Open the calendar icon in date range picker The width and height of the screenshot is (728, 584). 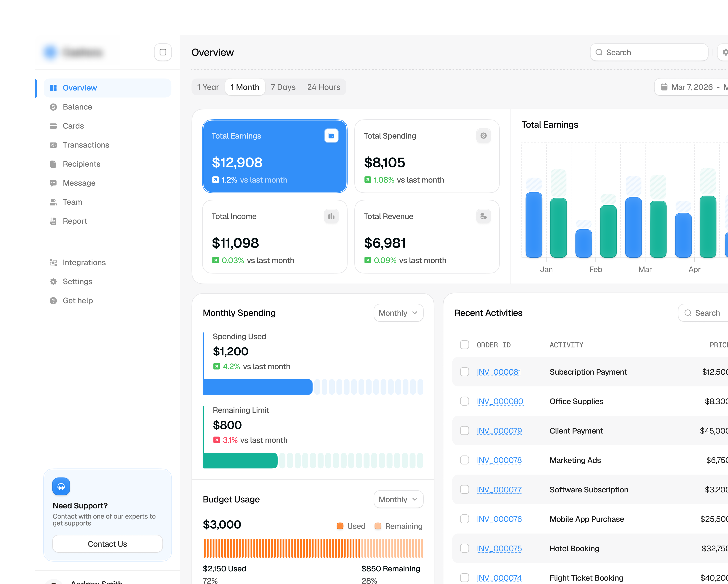coord(664,87)
